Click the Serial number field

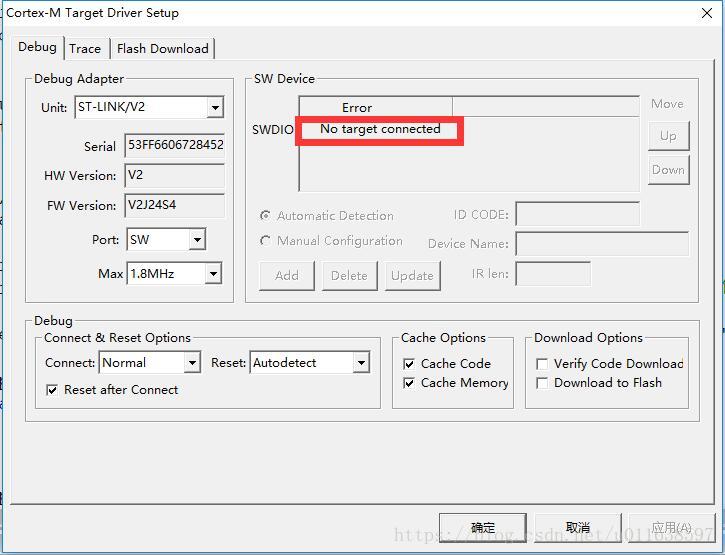[175, 145]
